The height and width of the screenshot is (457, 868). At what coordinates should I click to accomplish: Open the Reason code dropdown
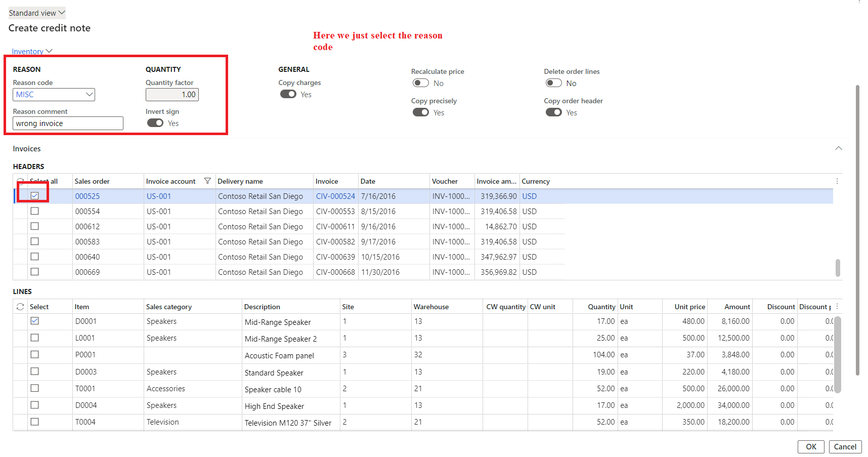tap(90, 95)
